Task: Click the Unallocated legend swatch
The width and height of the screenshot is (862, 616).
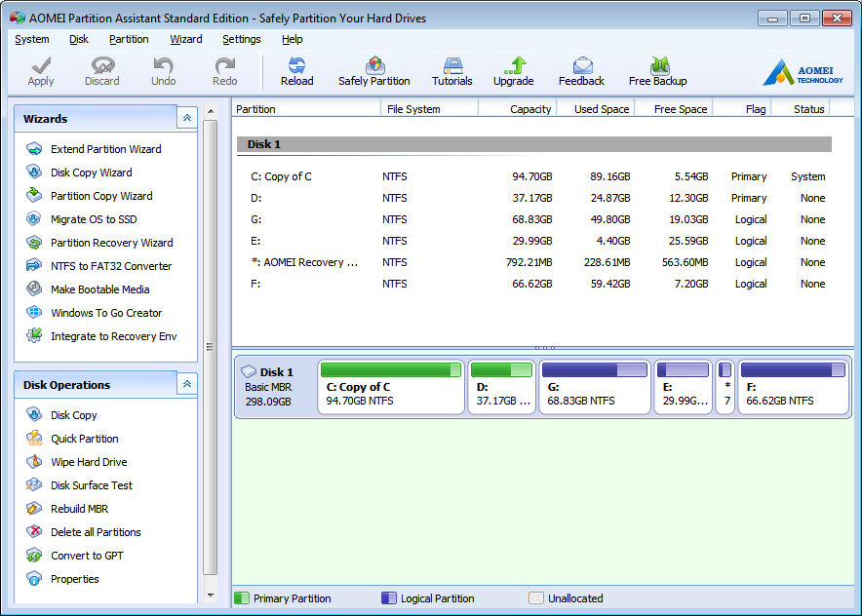Action: coord(536,597)
